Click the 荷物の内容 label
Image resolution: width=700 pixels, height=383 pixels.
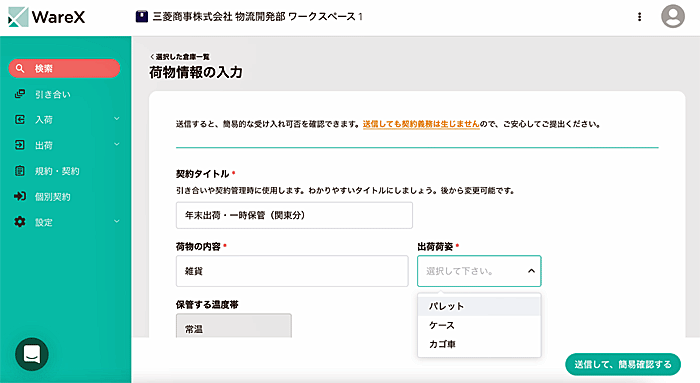click(x=198, y=246)
